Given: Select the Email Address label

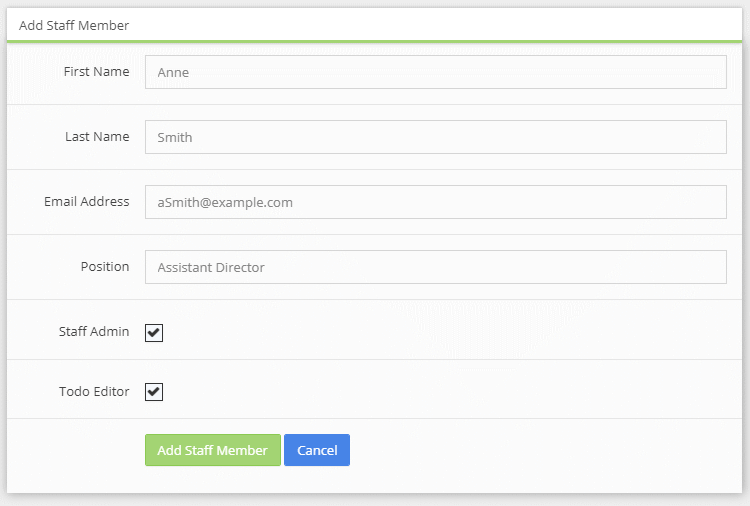Looking at the screenshot, I should [86, 202].
